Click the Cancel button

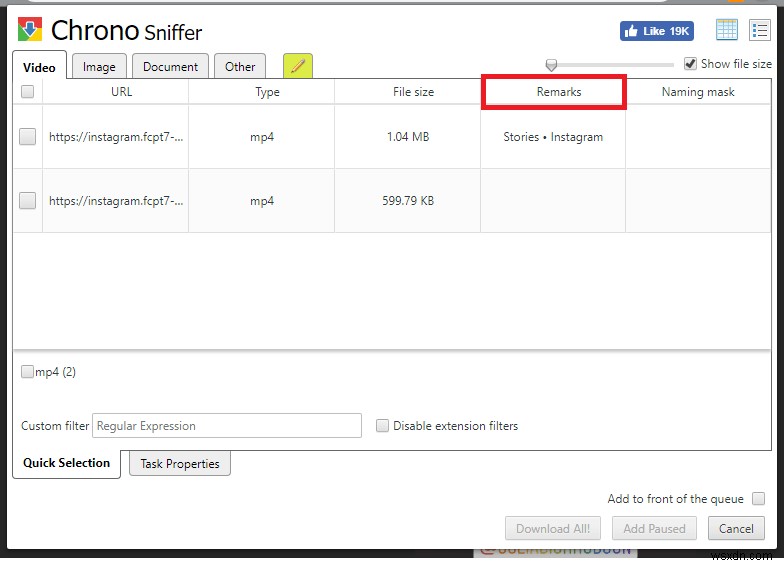pos(736,528)
